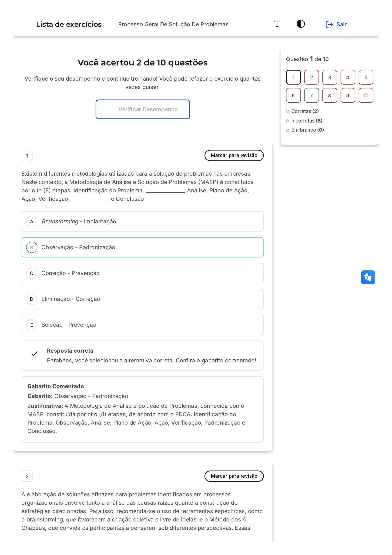Click the text size T icon
Viewport: 392px width, 555px height.
pos(277,24)
